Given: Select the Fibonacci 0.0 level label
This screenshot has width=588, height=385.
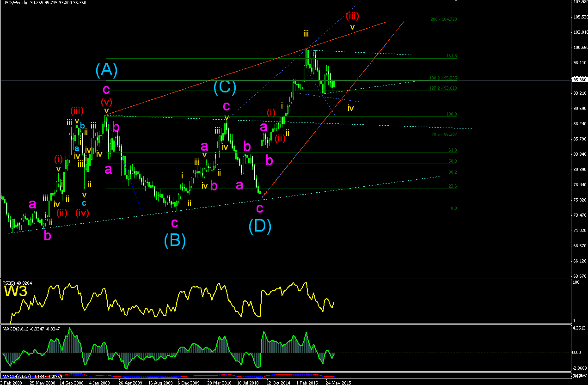Looking at the screenshot, I should tap(454, 208).
